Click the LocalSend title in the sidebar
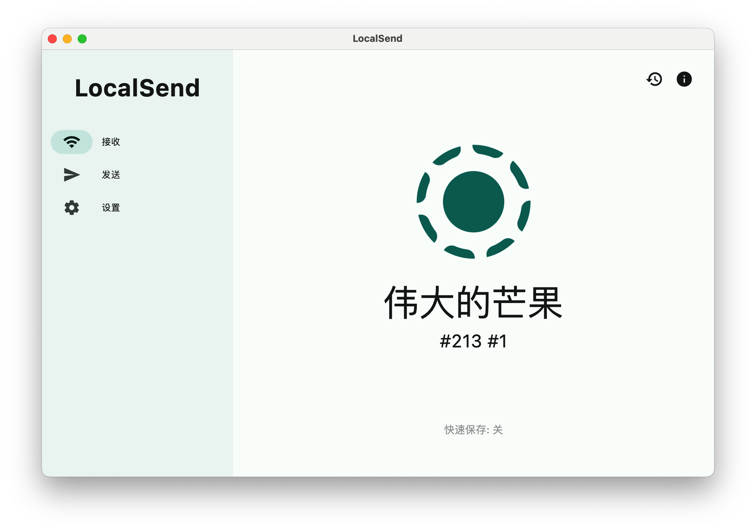This screenshot has width=756, height=532. [x=137, y=88]
